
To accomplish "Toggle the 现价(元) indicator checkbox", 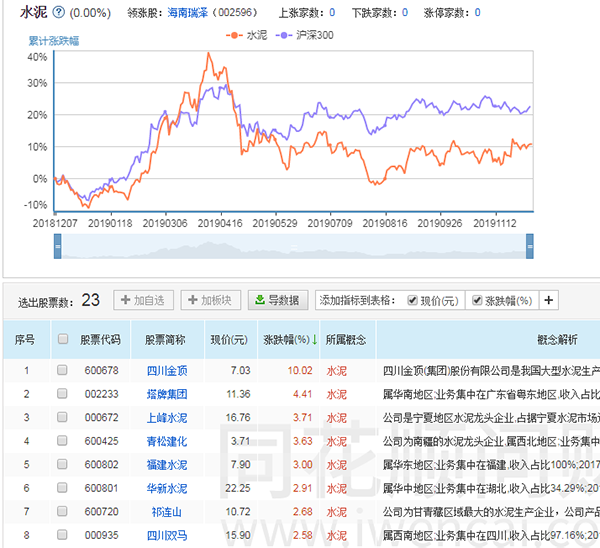I will click(413, 300).
